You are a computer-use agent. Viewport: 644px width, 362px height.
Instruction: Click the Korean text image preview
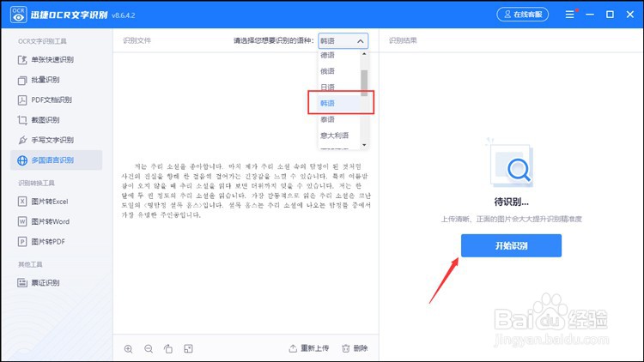pos(246,190)
